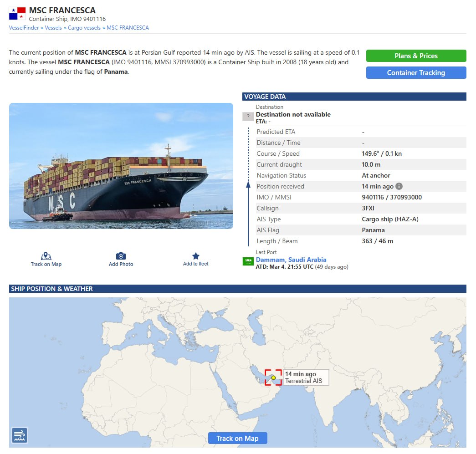
Task: Click the Voyage Data section header
Action: 354,97
